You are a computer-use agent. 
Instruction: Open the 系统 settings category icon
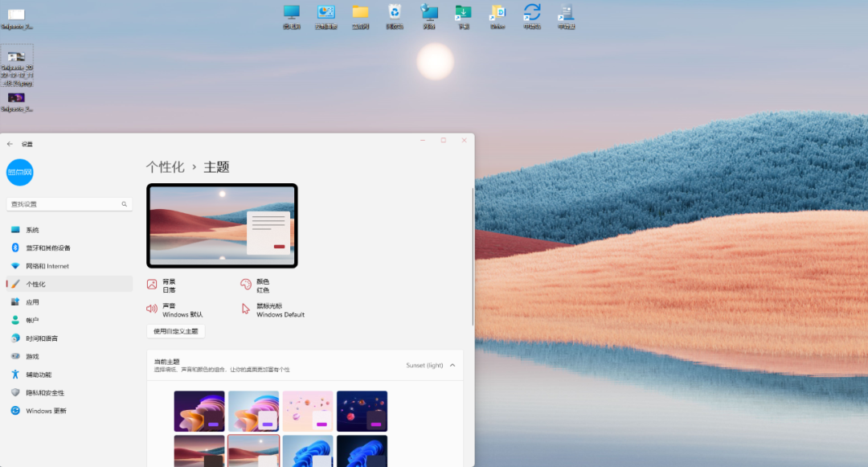point(15,230)
